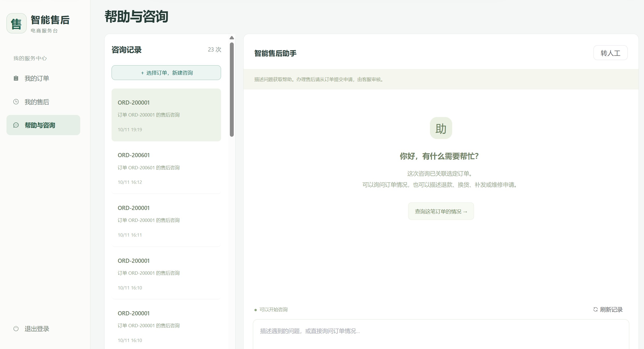
Task: Click the 描述问题获取帮助 notice banner text
Action: (x=319, y=79)
